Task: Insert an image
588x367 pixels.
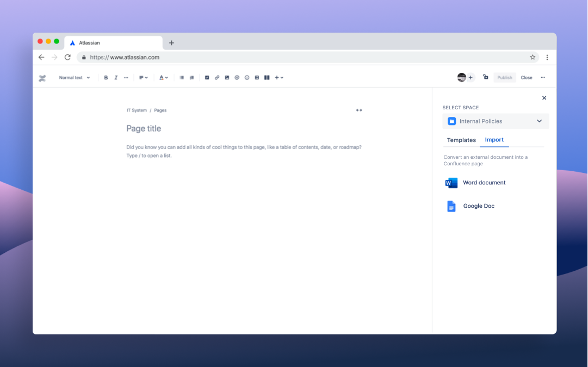Action: 227,78
